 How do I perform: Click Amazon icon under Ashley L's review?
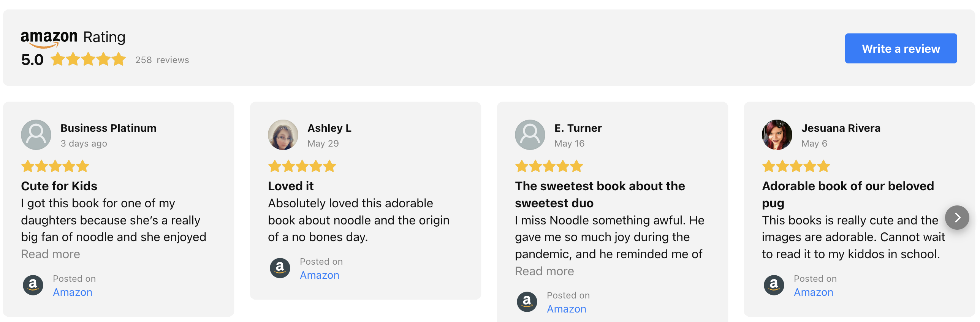click(280, 268)
